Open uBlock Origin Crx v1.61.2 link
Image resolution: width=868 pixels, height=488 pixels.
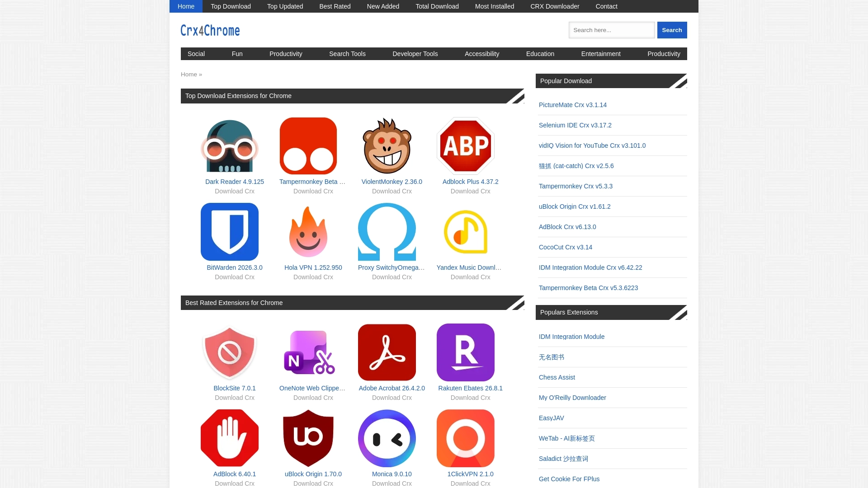(x=575, y=206)
